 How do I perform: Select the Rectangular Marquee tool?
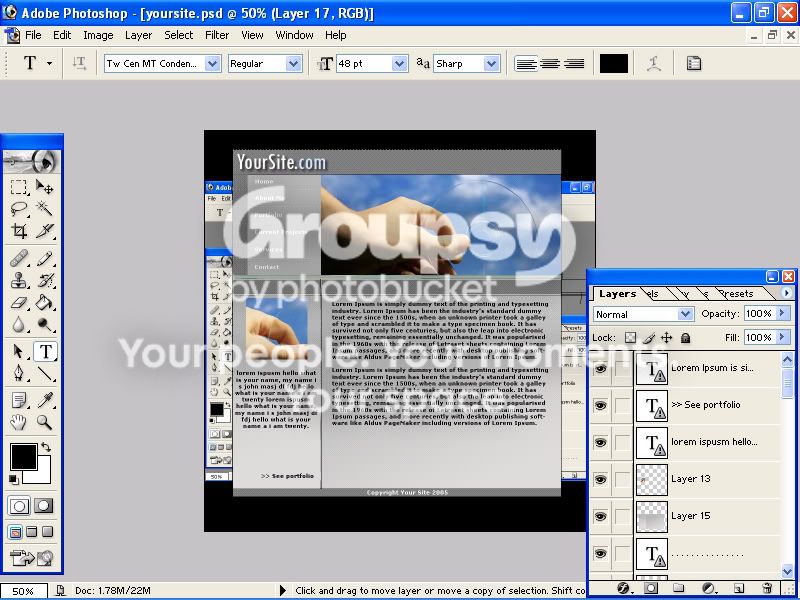pyautogui.click(x=19, y=187)
